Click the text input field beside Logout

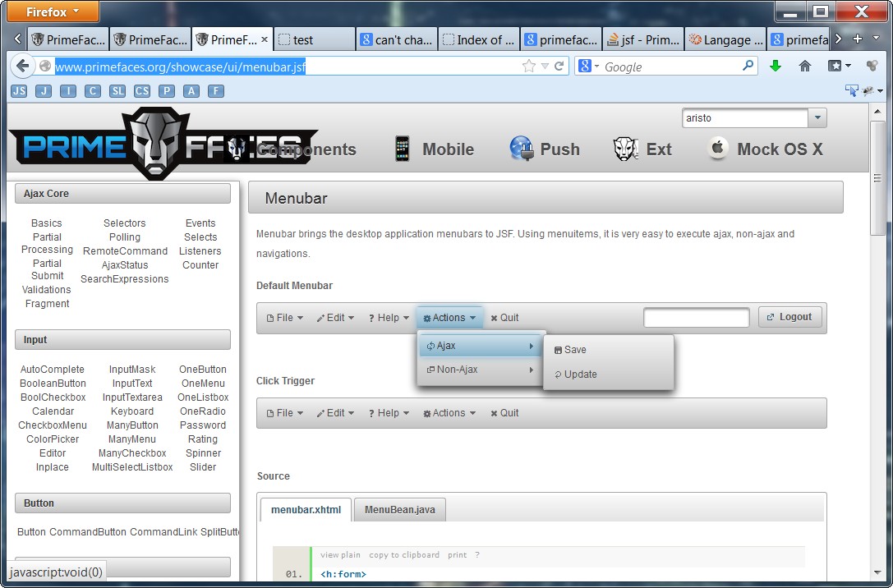click(x=696, y=317)
